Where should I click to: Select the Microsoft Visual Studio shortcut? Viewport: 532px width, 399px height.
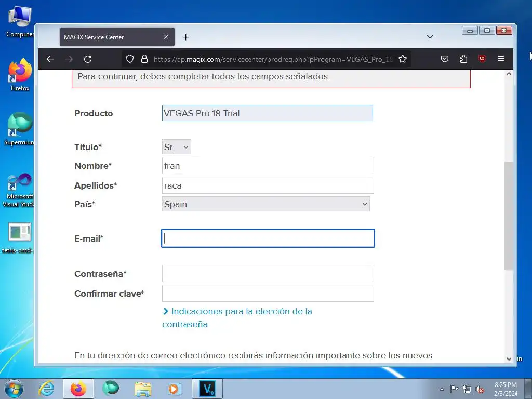18,190
